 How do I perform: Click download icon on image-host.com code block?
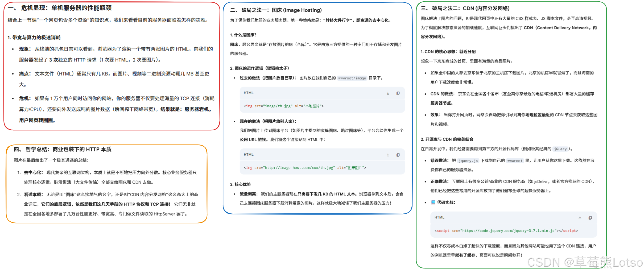(388, 155)
